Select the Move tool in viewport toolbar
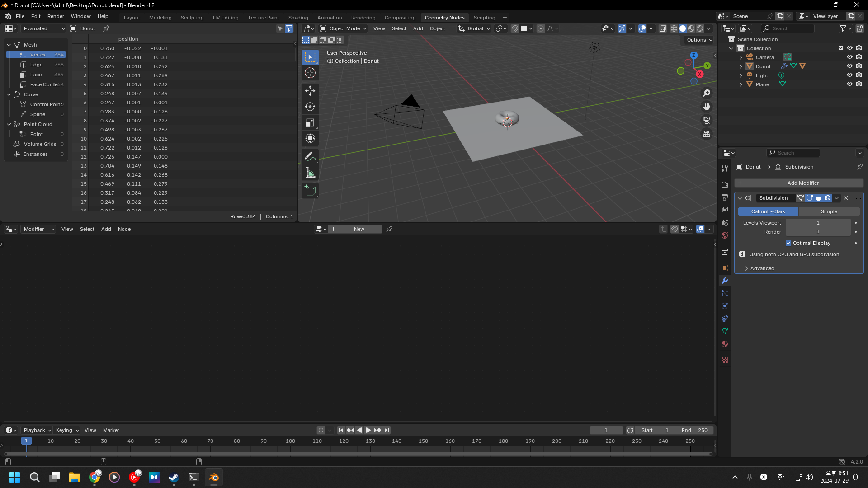 (x=310, y=91)
